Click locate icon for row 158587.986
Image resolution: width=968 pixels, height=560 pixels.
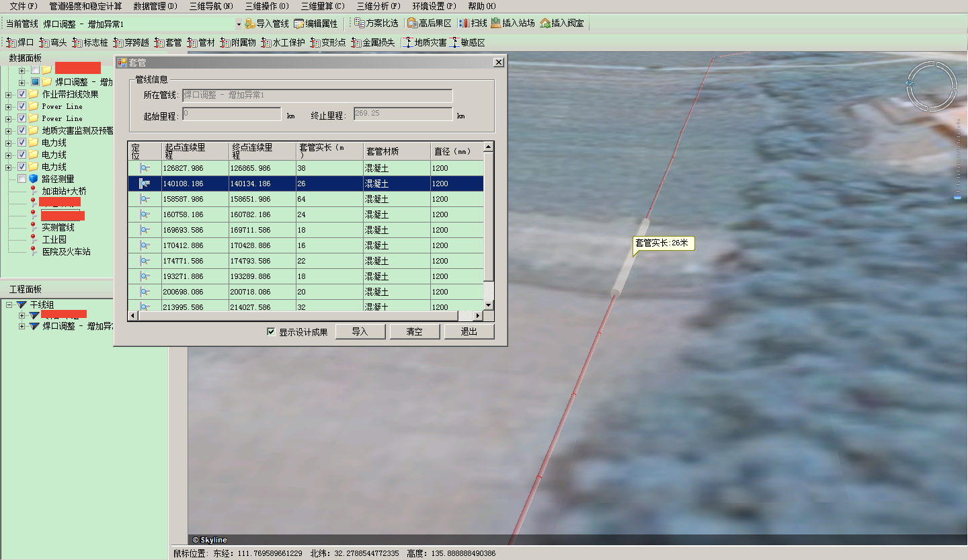pos(145,199)
